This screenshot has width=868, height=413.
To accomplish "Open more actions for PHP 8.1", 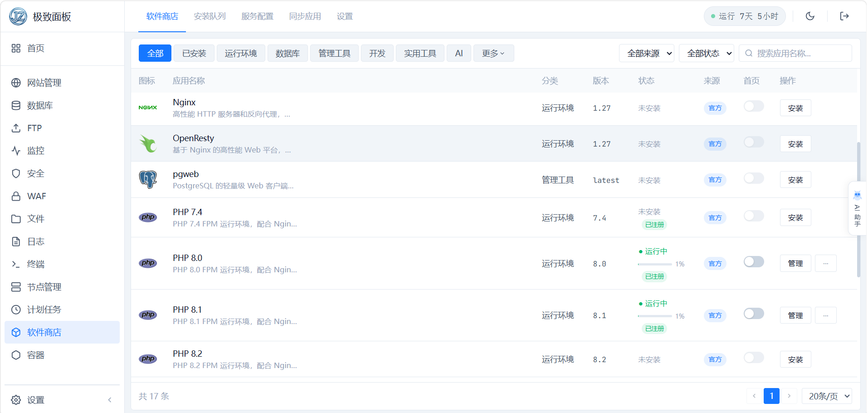I will [825, 315].
